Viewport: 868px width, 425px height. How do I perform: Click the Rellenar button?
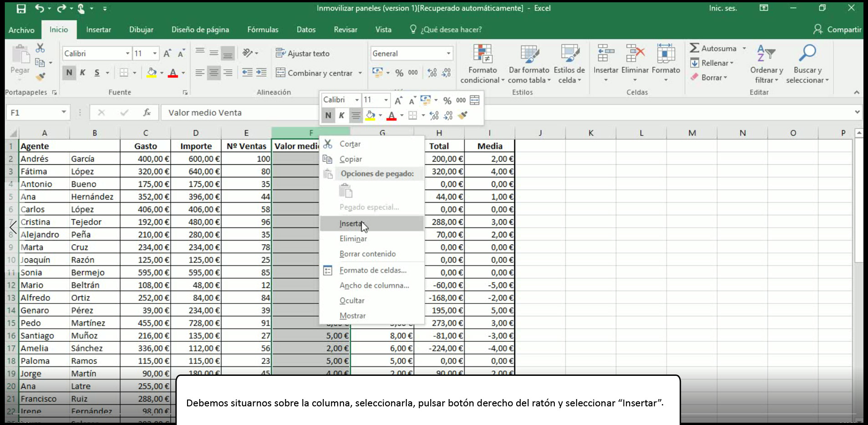[x=712, y=63]
